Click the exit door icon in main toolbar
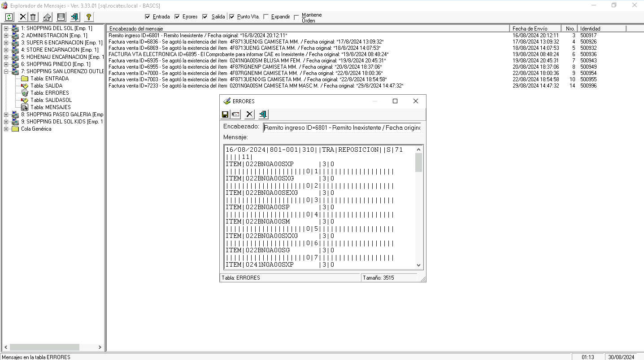The image size is (644, 360). [75, 17]
